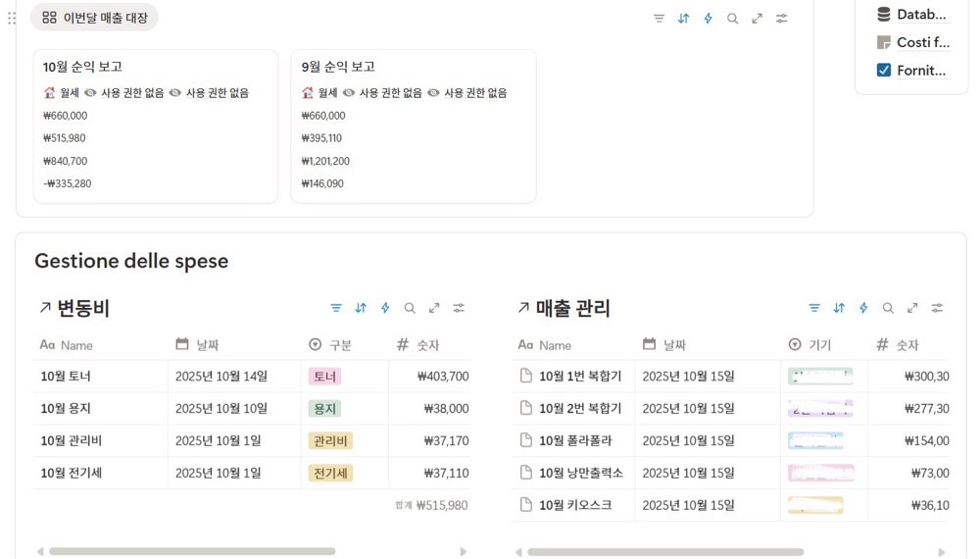
Task: Click the filter icon in the 변동비 table
Action: 336,308
